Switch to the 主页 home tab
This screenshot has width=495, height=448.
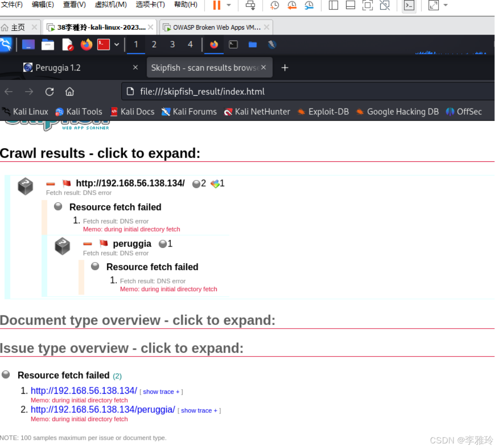18,27
